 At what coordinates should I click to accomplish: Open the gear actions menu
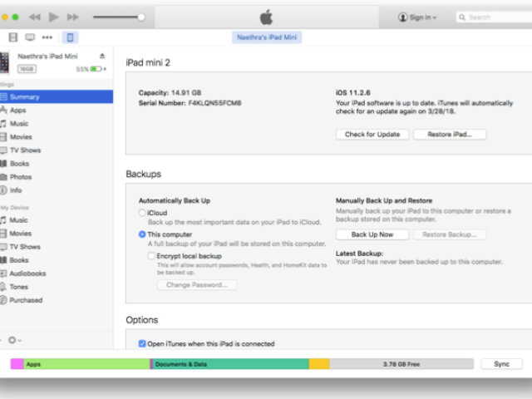click(x=15, y=340)
